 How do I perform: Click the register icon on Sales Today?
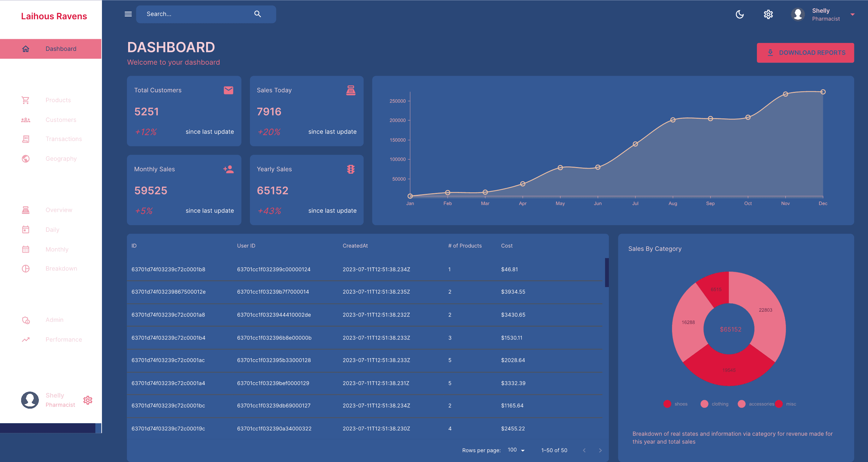pyautogui.click(x=351, y=90)
